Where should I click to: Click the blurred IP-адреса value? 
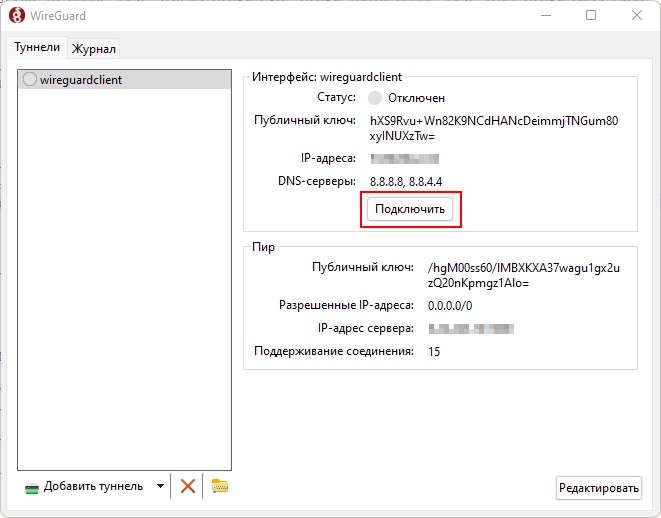[405, 159]
